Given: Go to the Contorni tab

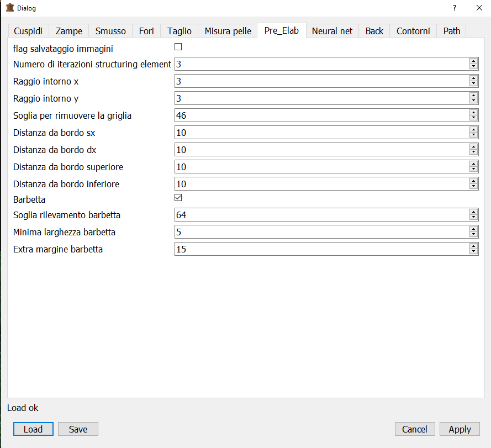Looking at the screenshot, I should tap(413, 31).
